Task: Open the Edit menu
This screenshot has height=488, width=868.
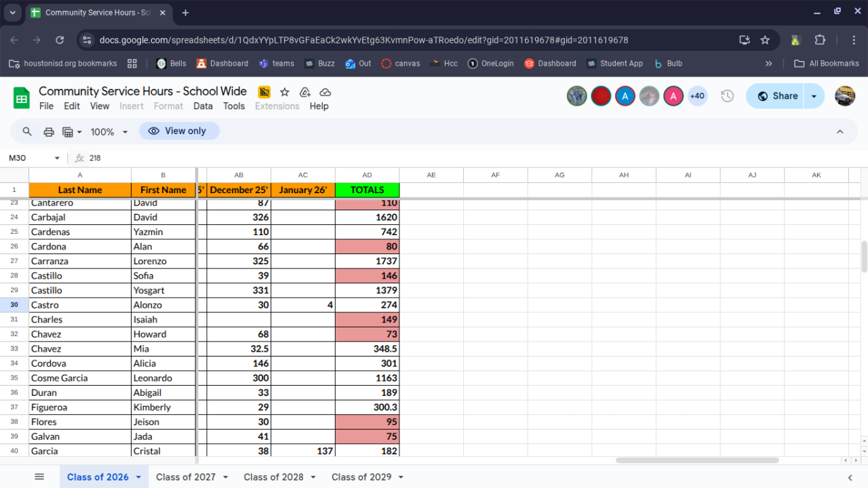Action: 72,106
